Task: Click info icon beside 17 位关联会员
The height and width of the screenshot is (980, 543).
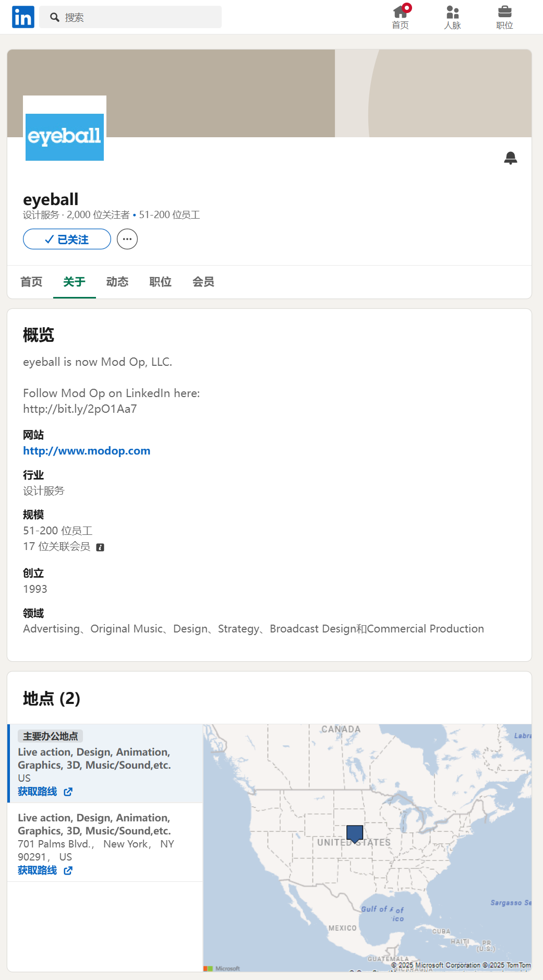Action: pyautogui.click(x=100, y=547)
